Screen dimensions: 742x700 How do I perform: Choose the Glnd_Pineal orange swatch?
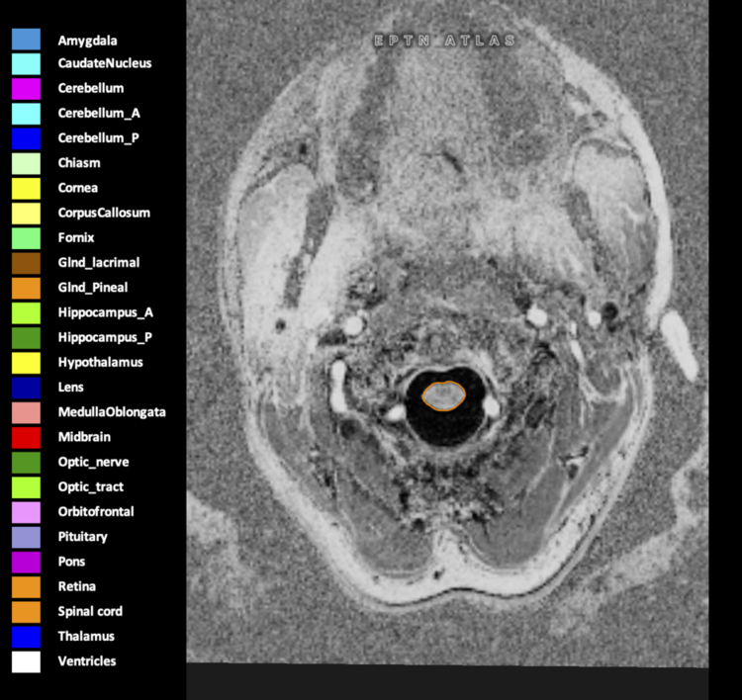pyautogui.click(x=26, y=288)
